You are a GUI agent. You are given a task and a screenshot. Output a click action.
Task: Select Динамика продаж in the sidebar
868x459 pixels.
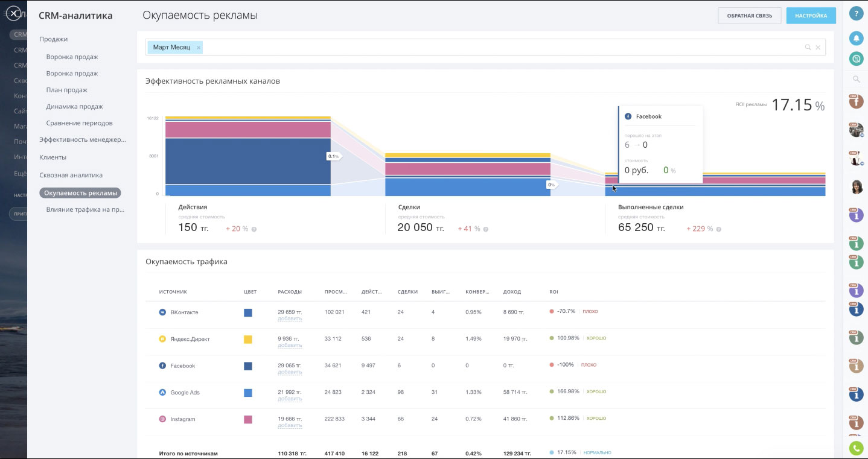pos(74,107)
